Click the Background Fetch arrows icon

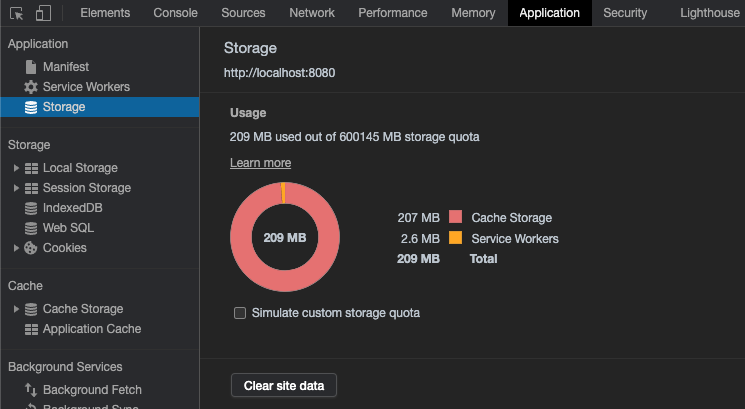31,390
